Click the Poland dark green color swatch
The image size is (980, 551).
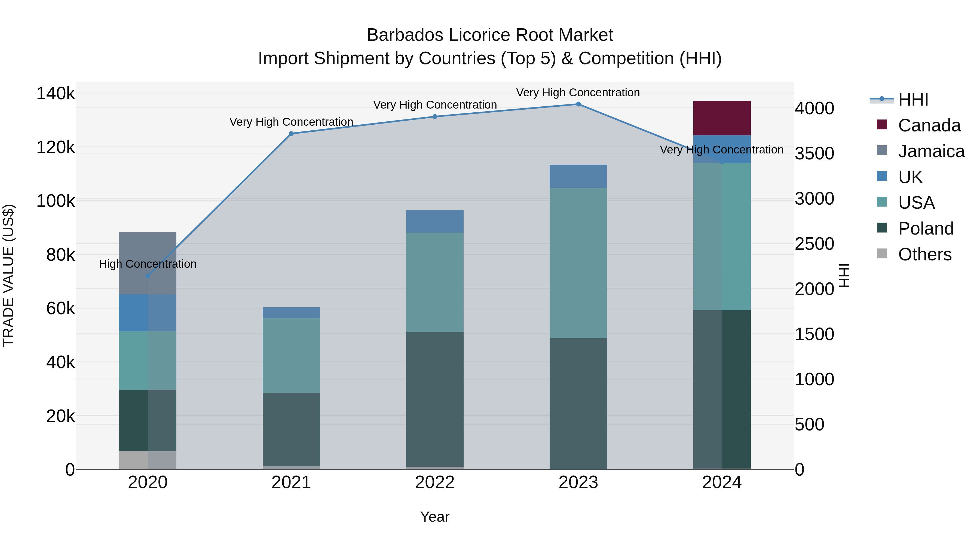pyautogui.click(x=881, y=227)
